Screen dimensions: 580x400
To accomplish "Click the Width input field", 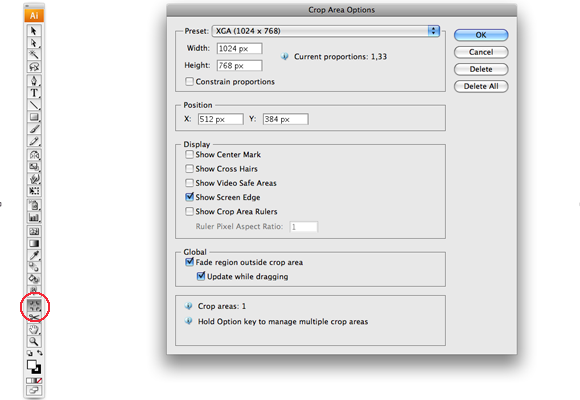I will coord(240,48).
